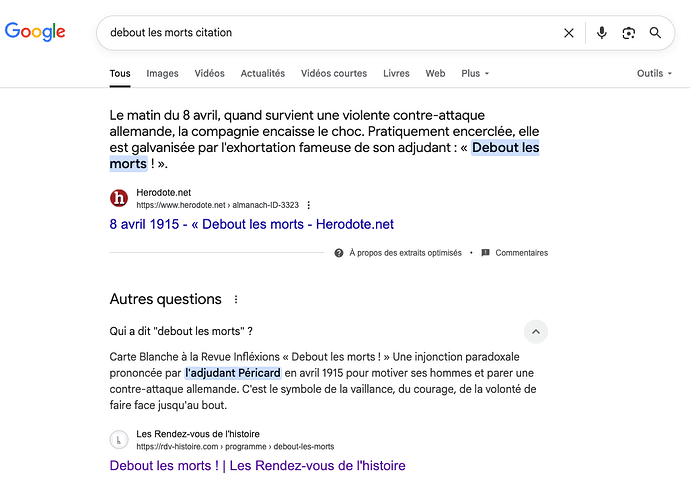
Task: Open Google Lens image search
Action: point(628,33)
